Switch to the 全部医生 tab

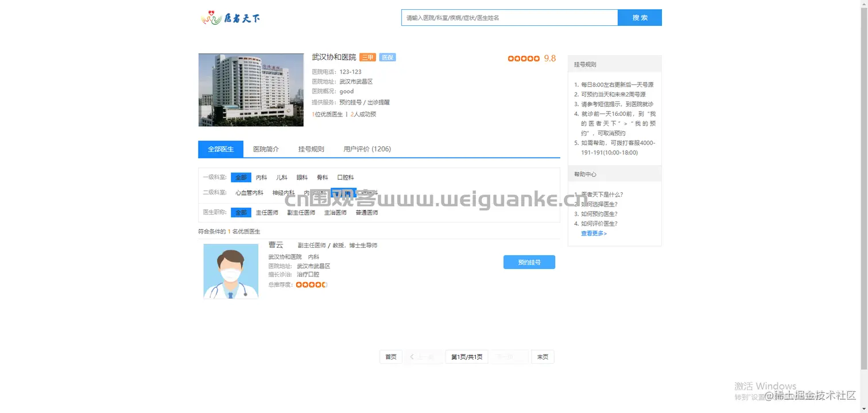220,149
